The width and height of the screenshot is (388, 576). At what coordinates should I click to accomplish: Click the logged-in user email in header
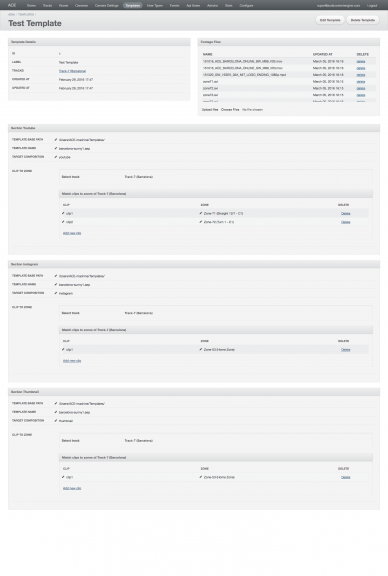pyautogui.click(x=338, y=6)
